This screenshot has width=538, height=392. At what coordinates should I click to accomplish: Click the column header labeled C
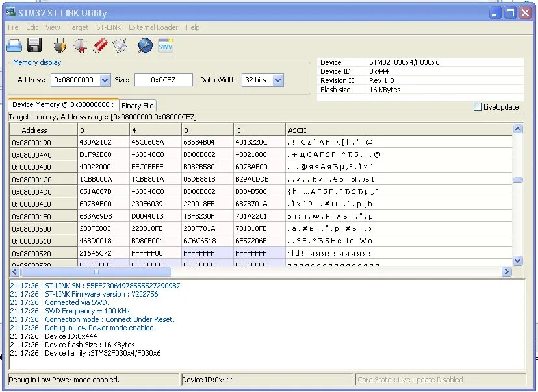(x=259, y=130)
